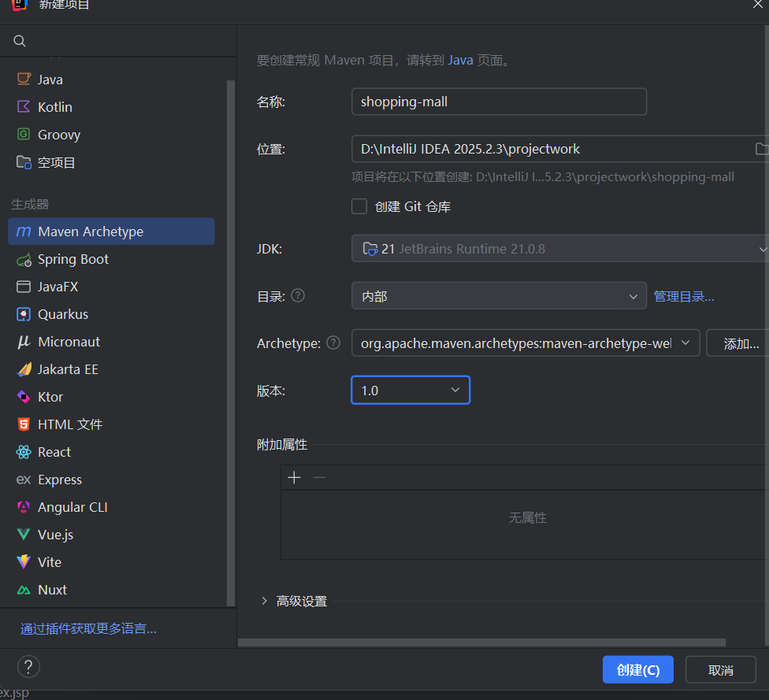Click the Vue.js logo icon

(x=24, y=535)
